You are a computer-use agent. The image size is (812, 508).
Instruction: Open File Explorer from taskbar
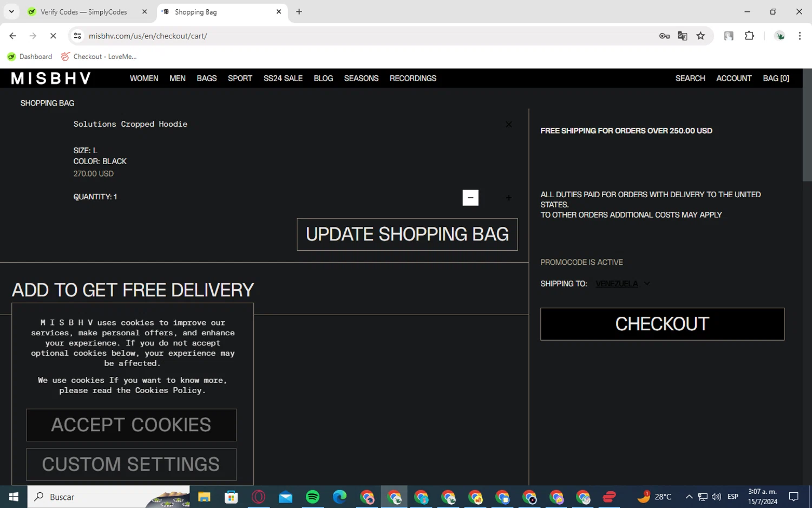coord(204,497)
